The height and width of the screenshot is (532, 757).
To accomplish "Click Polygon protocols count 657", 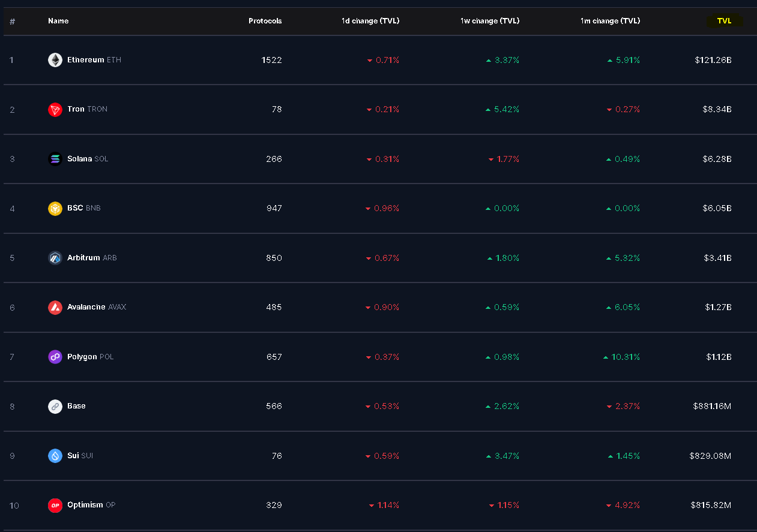I will pyautogui.click(x=274, y=357).
